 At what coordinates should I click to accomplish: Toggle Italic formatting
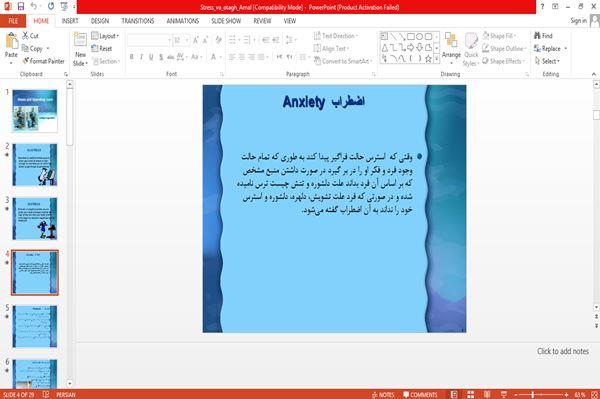click(142, 57)
